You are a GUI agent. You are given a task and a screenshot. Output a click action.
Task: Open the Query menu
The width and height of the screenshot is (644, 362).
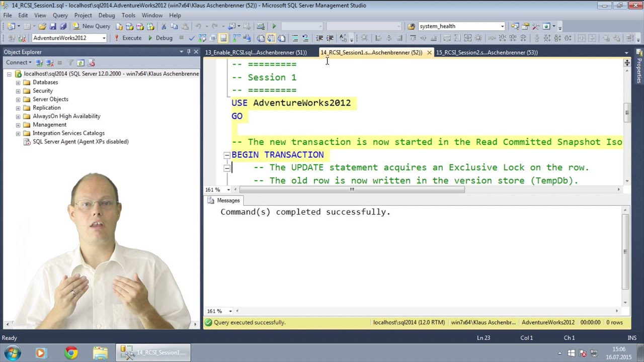pos(60,15)
